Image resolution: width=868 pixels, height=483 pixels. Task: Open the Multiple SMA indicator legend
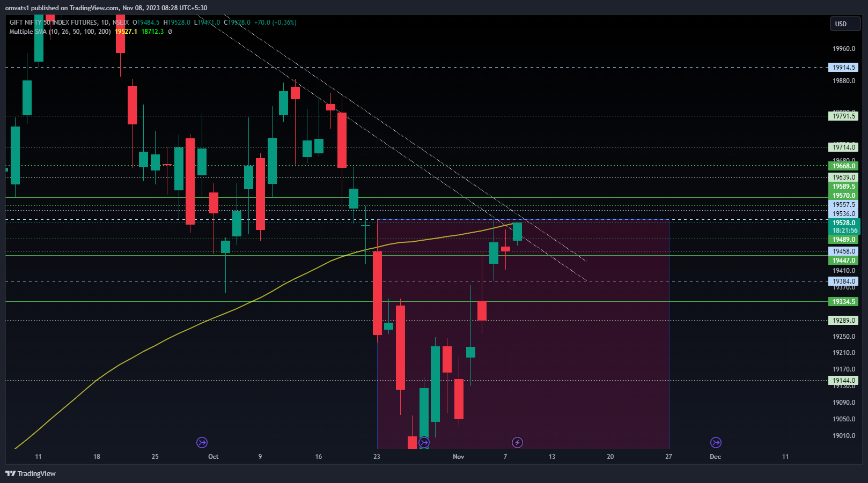point(60,32)
